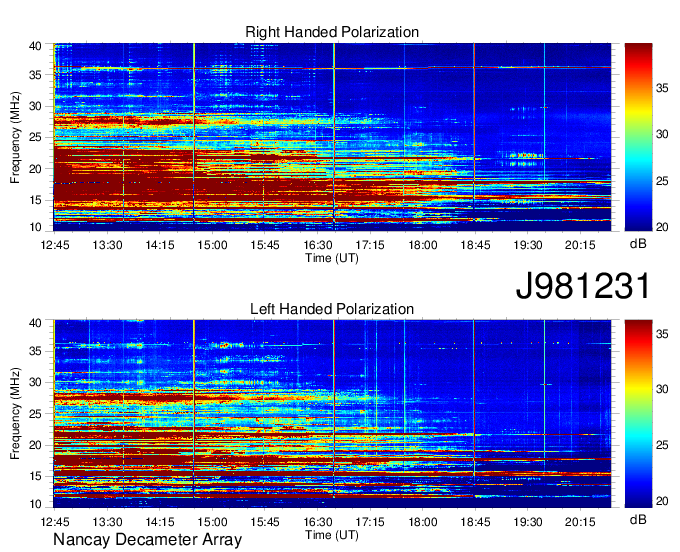Click the 15 MHz frequency tick of the left-handed plot
The height and width of the screenshot is (552, 680).
point(35,476)
